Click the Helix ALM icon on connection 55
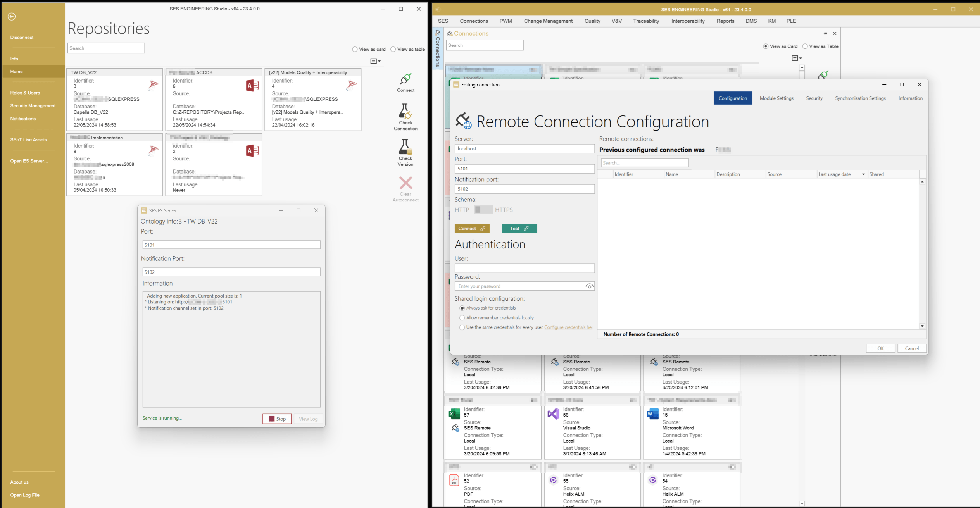Viewport: 980px width, 508px height. [x=553, y=480]
